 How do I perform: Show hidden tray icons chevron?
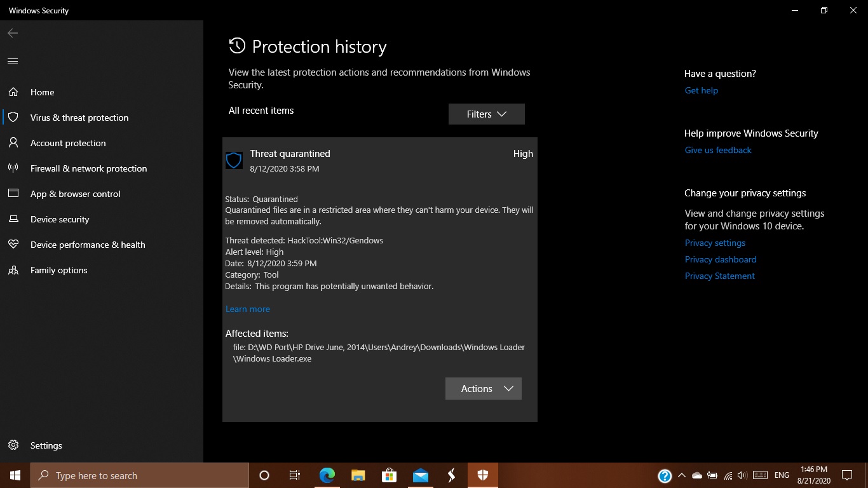point(682,475)
